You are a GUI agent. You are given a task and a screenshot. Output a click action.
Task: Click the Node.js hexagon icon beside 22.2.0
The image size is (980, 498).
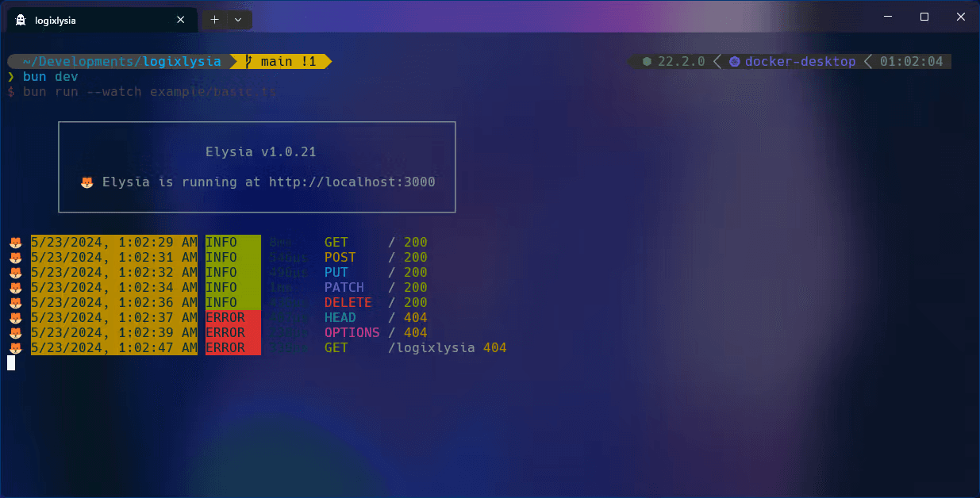pyautogui.click(x=648, y=61)
